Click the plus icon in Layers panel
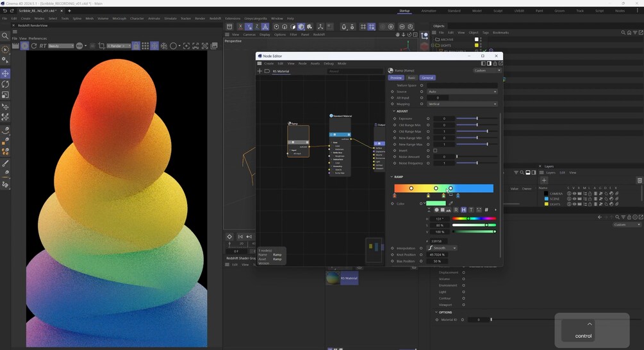Viewport: 644px width, 350px height. [x=544, y=180]
